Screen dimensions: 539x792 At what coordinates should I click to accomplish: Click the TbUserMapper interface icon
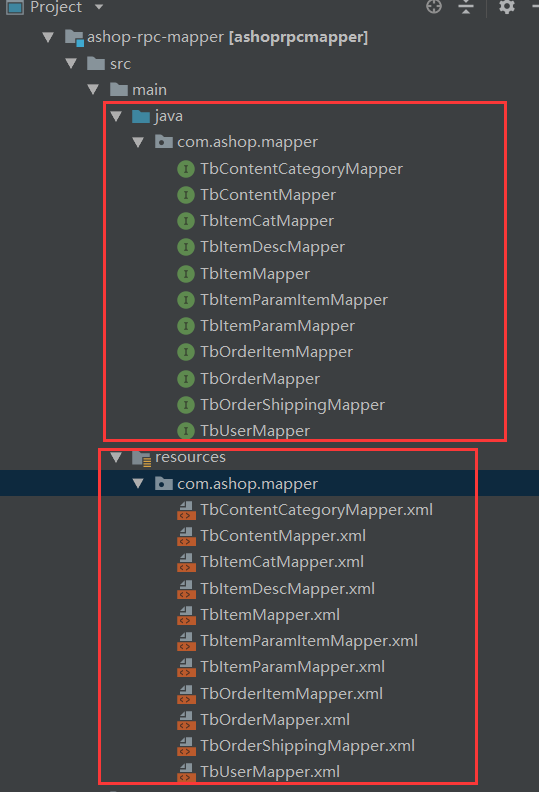186,431
